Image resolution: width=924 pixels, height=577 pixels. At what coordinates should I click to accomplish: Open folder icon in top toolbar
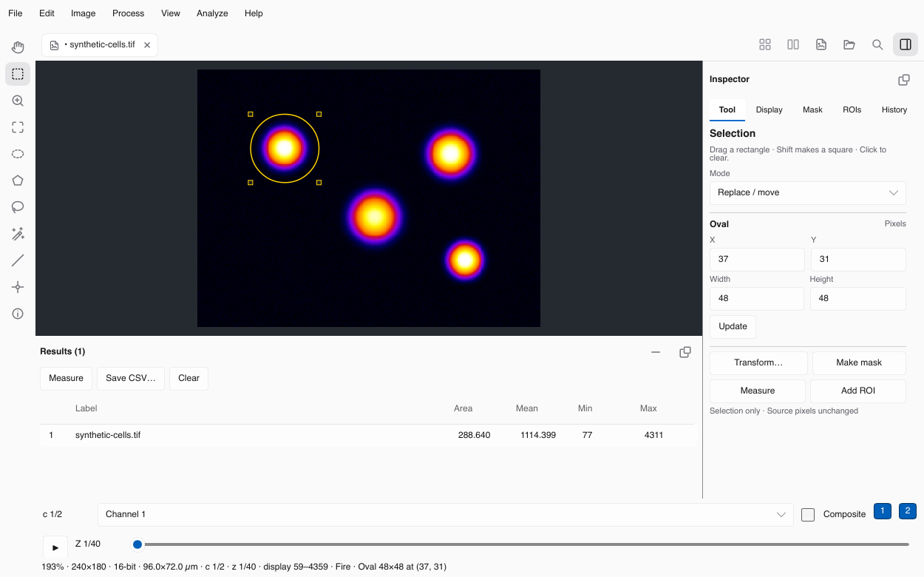click(x=849, y=44)
